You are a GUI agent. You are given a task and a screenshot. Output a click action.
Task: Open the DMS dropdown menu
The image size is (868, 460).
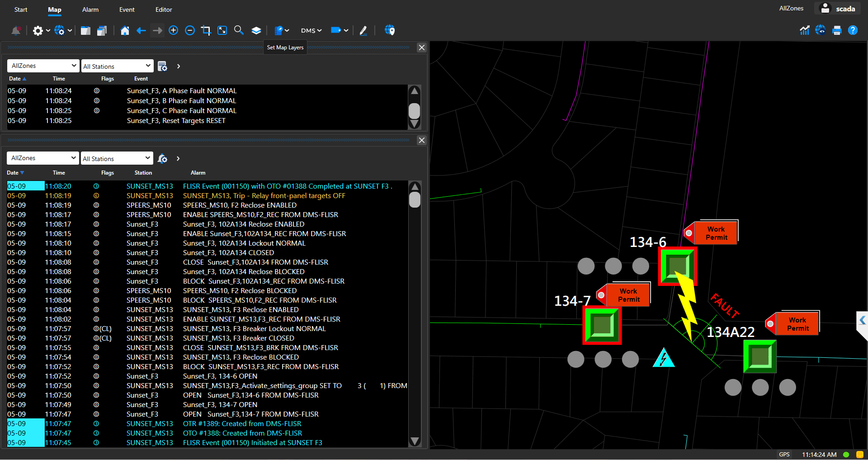click(x=311, y=30)
